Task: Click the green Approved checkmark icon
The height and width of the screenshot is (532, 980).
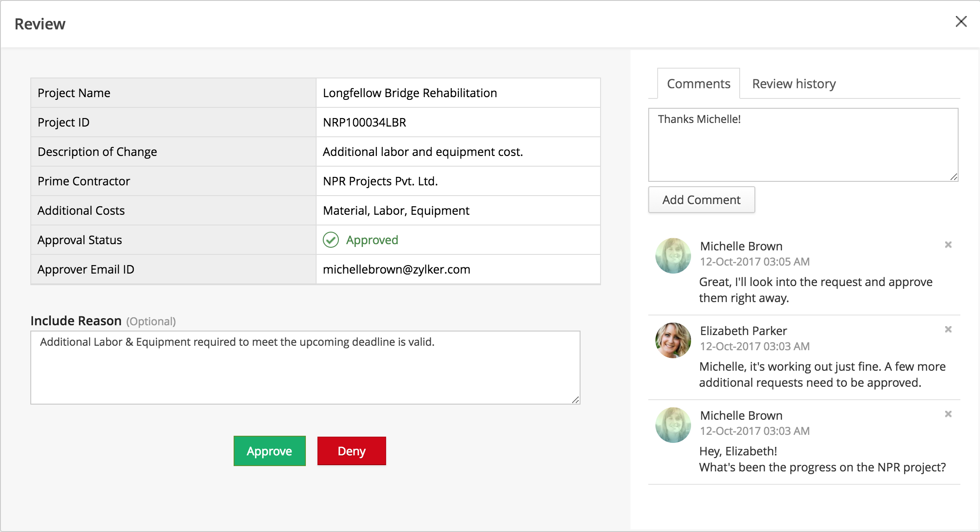Action: [x=330, y=240]
